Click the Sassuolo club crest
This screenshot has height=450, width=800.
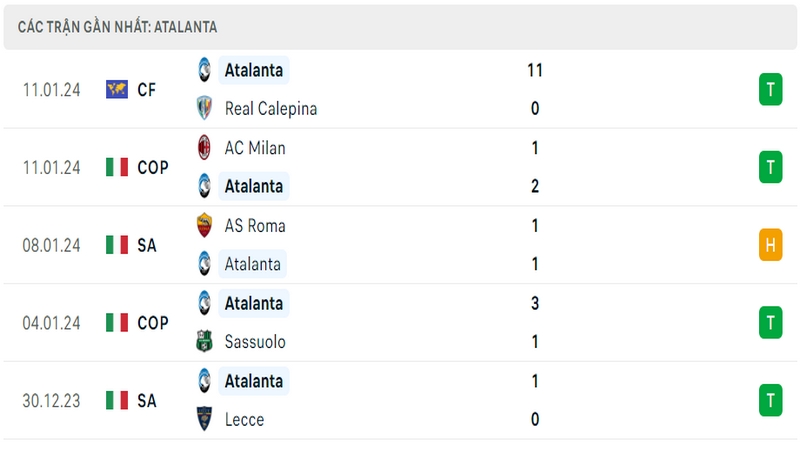[204, 341]
